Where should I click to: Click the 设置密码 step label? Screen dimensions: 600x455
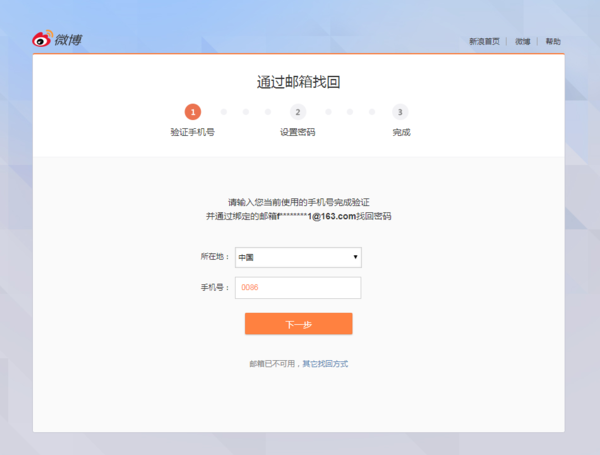point(298,132)
